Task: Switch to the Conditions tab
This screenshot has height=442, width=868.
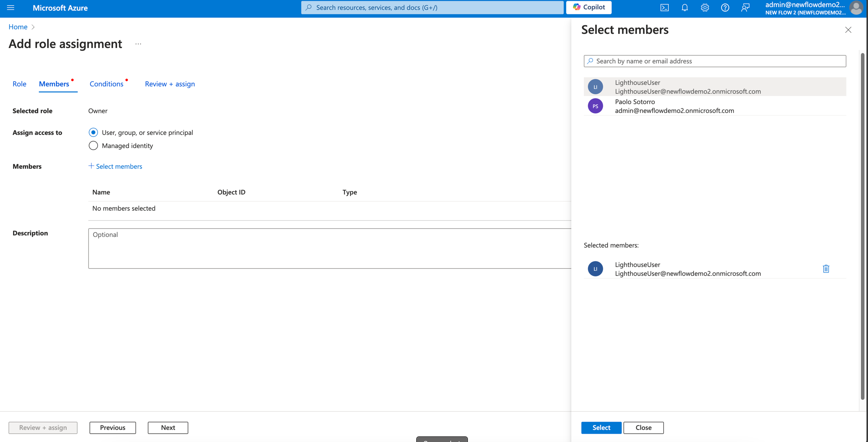Action: pyautogui.click(x=106, y=84)
